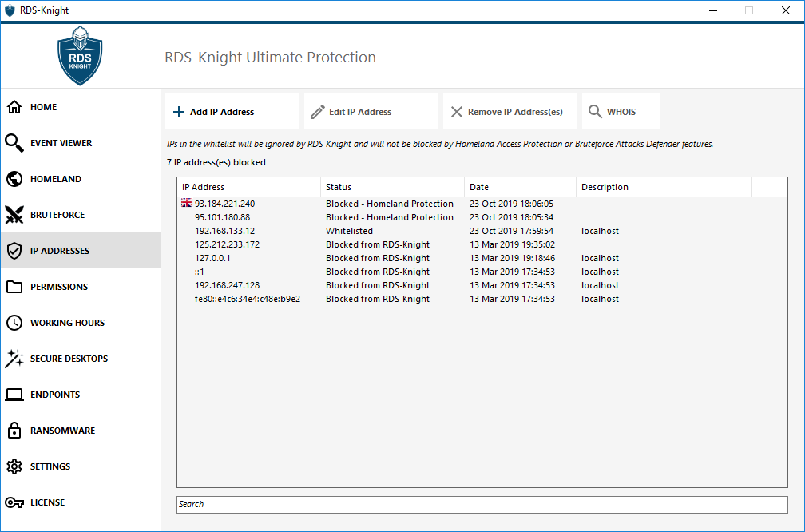The width and height of the screenshot is (805, 532).
Task: Select the 95.101.180.88 address
Action: click(222, 217)
